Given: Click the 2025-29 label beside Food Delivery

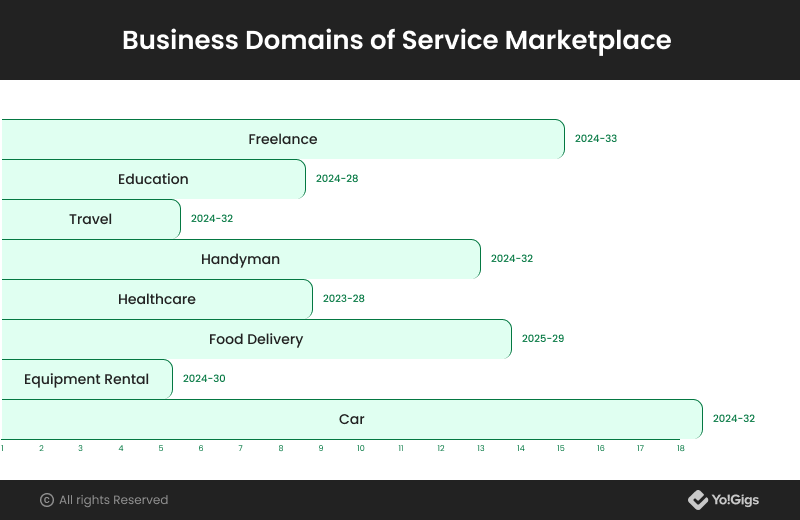Looking at the screenshot, I should tap(543, 338).
